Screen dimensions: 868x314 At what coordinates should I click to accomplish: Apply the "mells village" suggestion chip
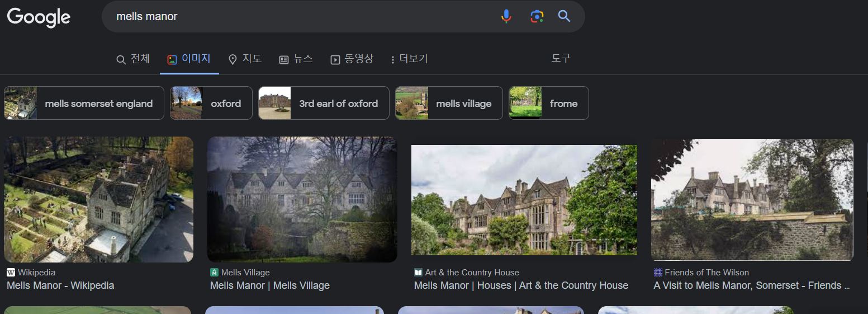(449, 103)
